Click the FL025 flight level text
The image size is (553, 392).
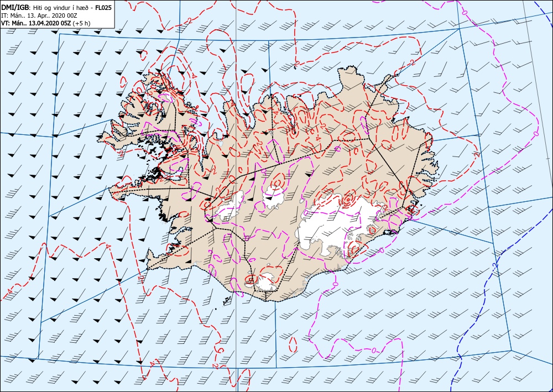[103, 8]
